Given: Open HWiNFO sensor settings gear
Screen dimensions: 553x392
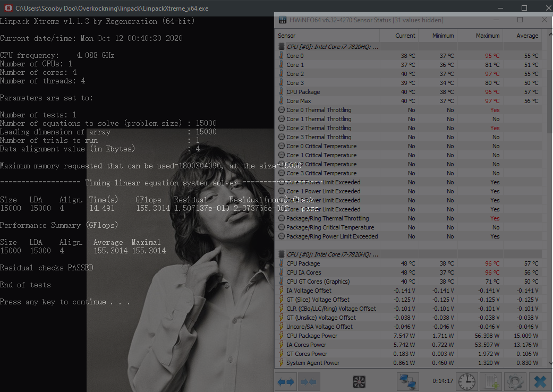Looking at the screenshot, I should pos(515,382).
